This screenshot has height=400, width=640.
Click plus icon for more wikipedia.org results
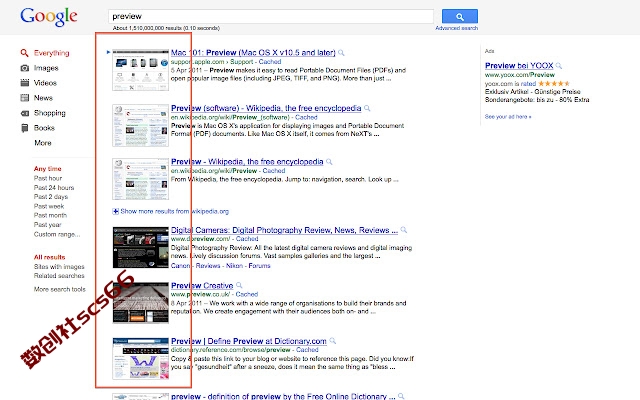point(116,211)
